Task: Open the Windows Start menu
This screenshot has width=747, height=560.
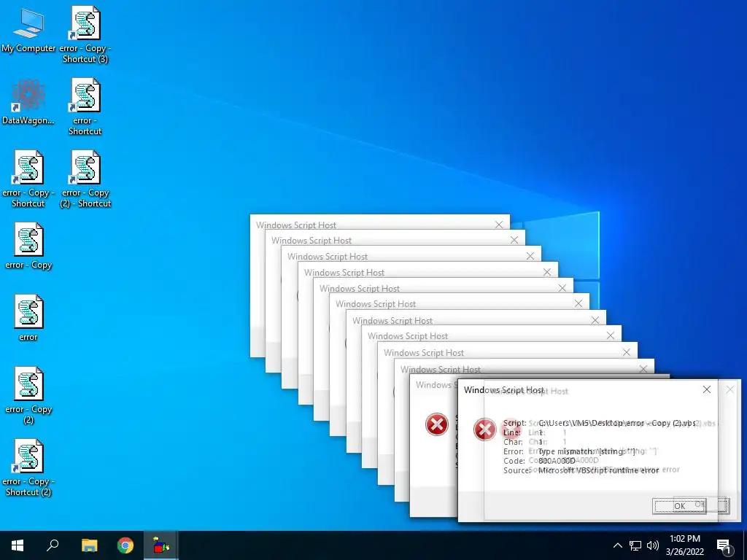Action: coord(18,545)
